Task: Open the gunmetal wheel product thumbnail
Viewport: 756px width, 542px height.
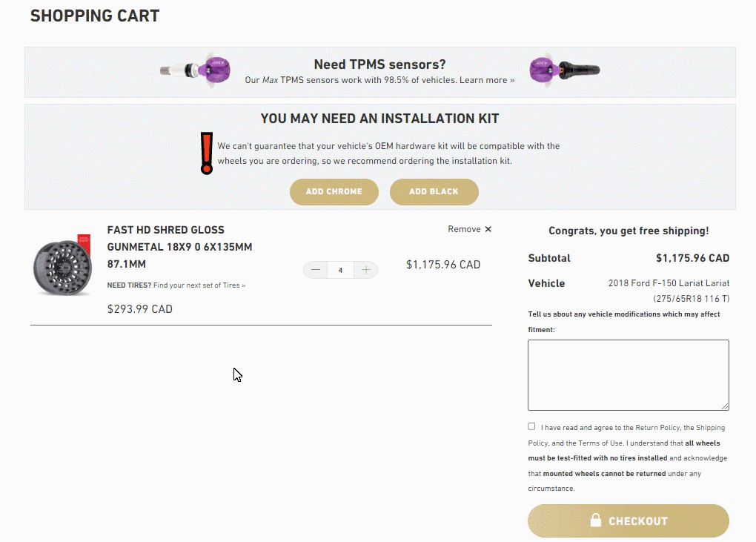Action: point(62,265)
